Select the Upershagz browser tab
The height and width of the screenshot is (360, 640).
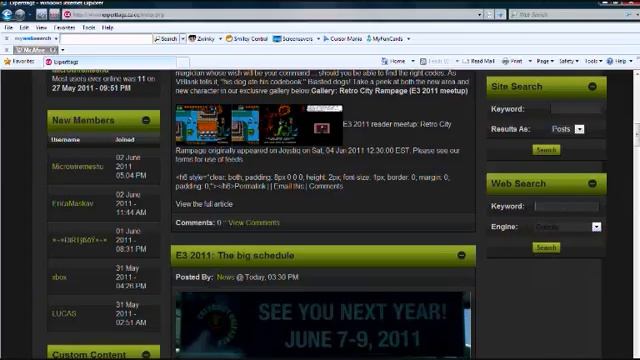pyautogui.click(x=109, y=62)
